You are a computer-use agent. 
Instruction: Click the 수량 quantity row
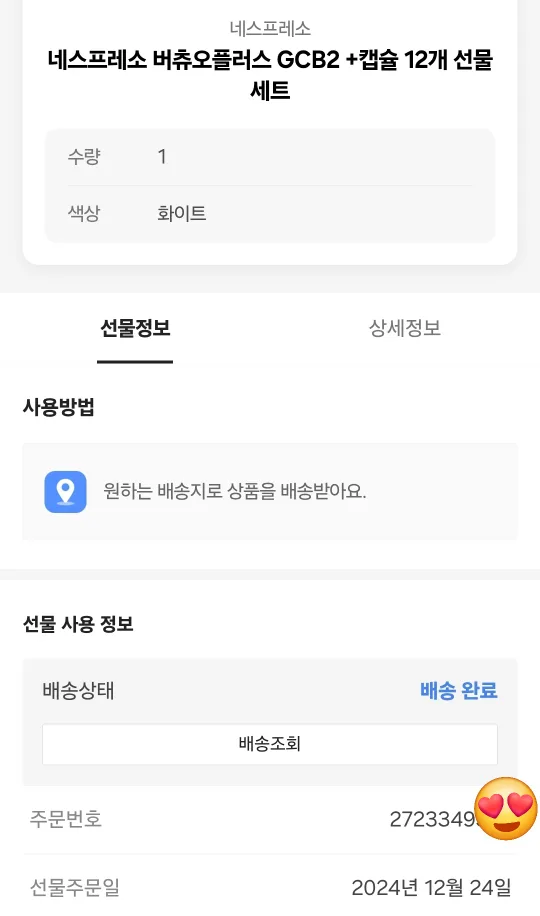coord(270,157)
